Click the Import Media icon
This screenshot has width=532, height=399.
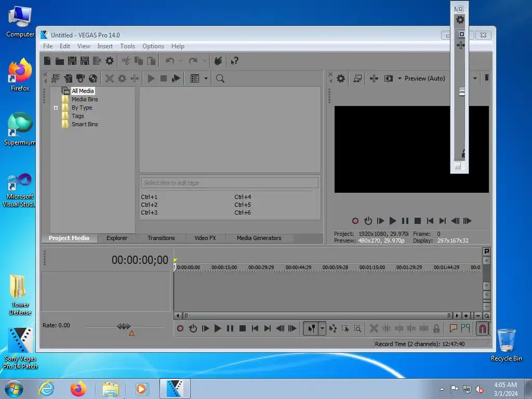(x=68, y=79)
